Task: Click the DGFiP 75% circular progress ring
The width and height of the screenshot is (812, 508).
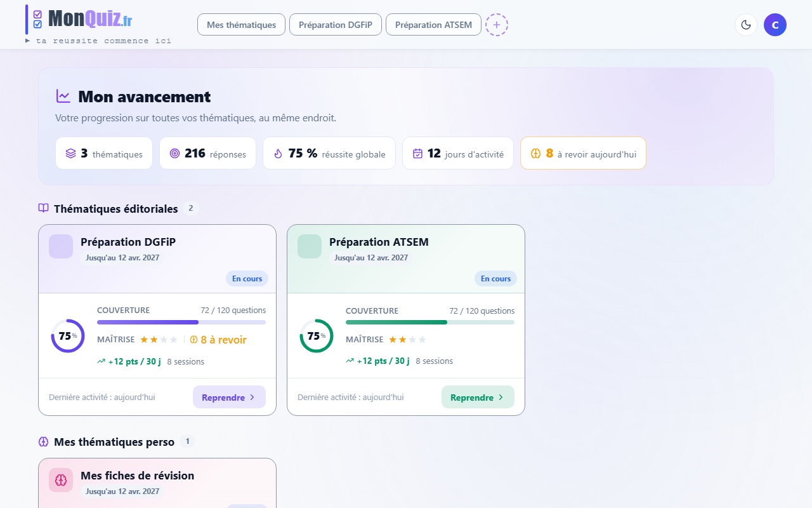Action: [x=68, y=336]
